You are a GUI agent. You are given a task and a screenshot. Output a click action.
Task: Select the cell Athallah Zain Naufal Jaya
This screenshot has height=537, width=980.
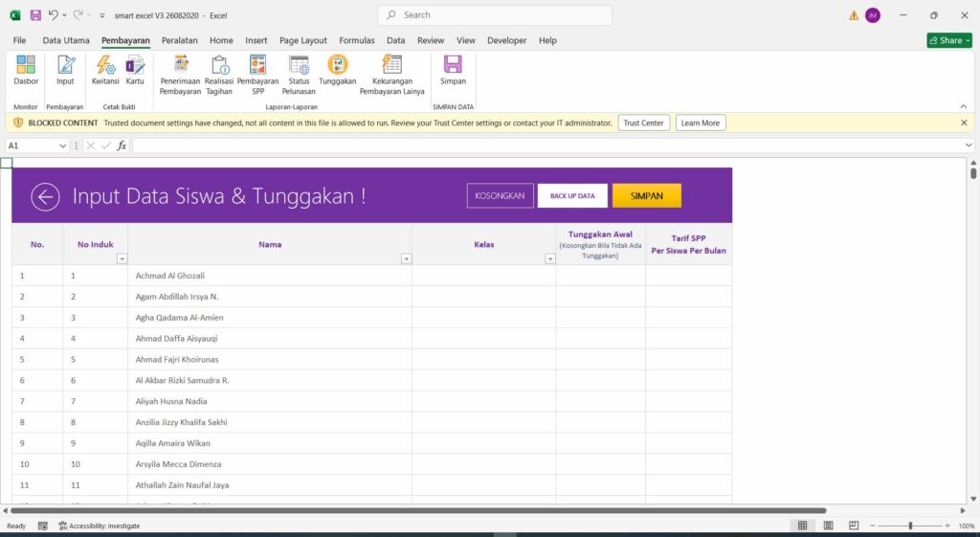(270, 485)
